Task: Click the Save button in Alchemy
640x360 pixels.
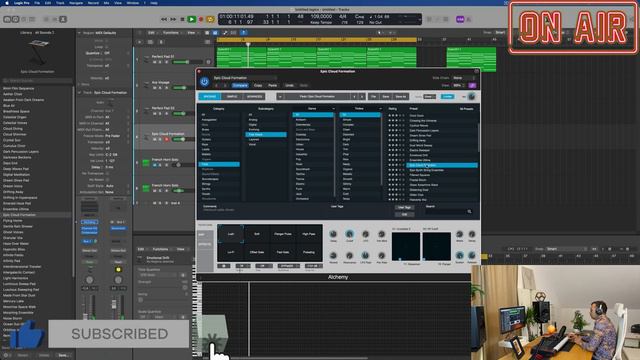Action: tap(386, 96)
